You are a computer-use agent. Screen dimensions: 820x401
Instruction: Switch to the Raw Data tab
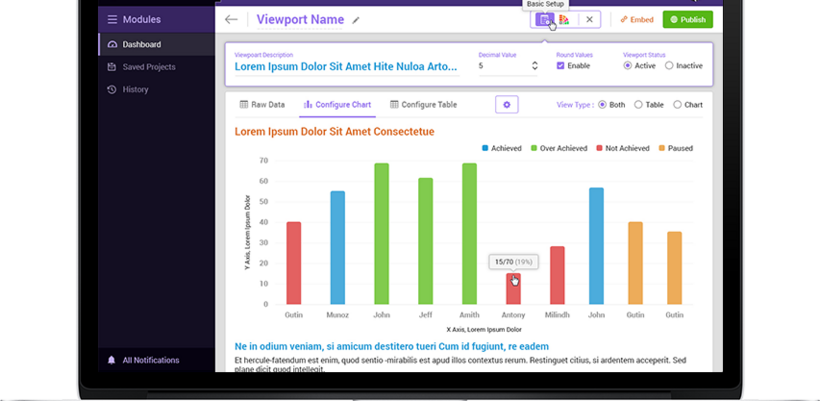(263, 105)
